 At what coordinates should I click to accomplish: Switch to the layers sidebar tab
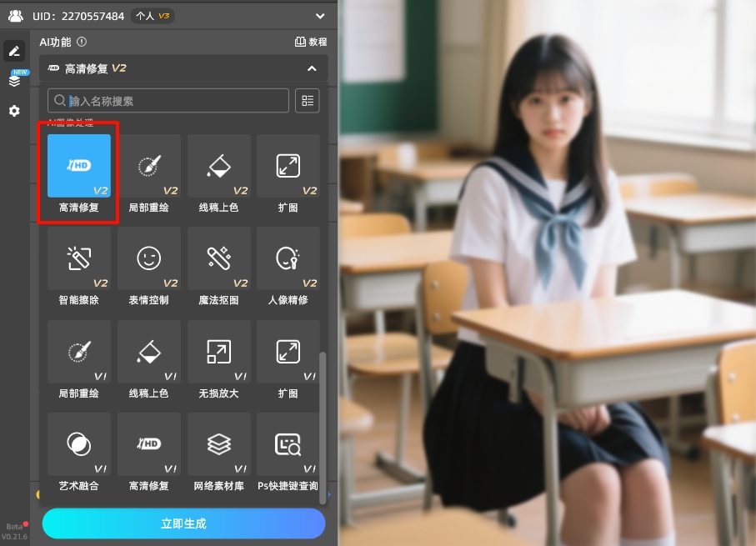click(x=14, y=81)
